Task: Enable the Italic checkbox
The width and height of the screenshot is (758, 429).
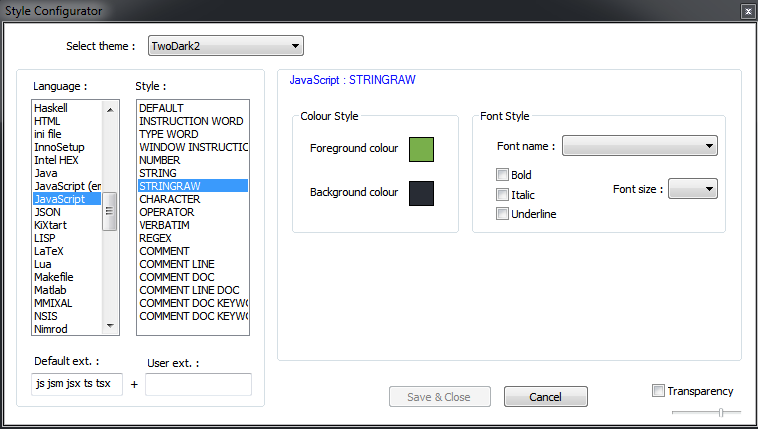Action: click(502, 194)
